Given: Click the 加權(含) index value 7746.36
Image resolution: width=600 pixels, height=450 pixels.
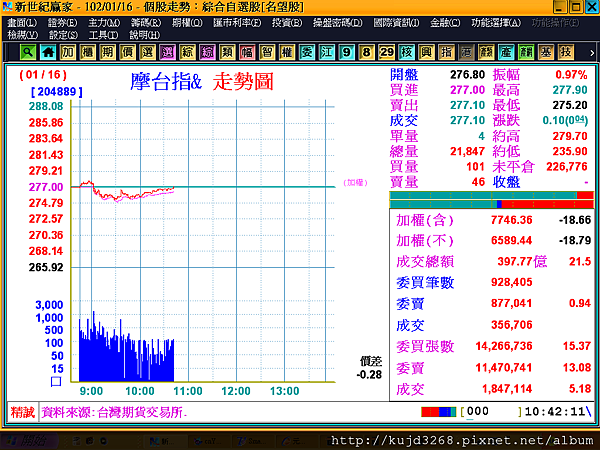Looking at the screenshot, I should click(x=512, y=220).
